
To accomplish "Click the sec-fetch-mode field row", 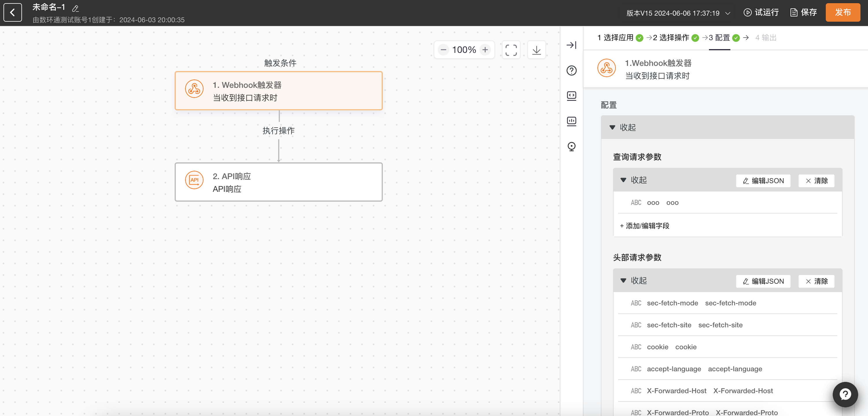I will pyautogui.click(x=727, y=303).
